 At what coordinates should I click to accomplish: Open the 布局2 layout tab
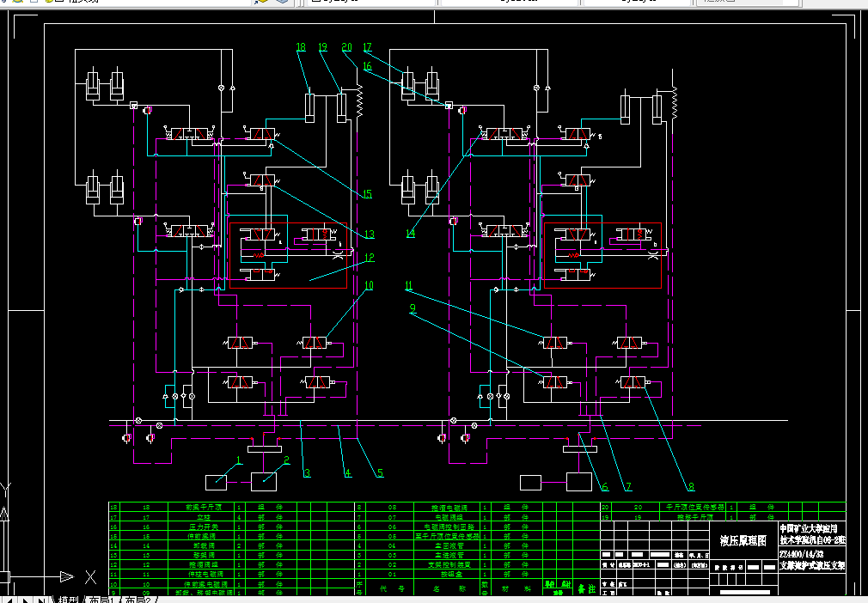138,600
